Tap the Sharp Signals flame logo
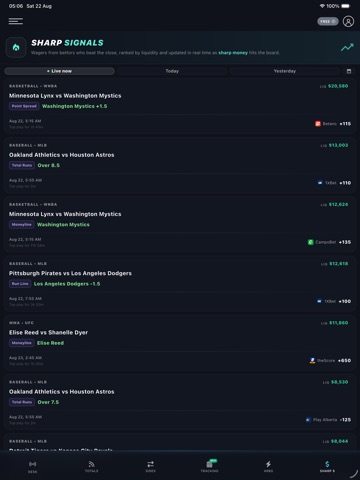The image size is (360, 480). point(16,47)
